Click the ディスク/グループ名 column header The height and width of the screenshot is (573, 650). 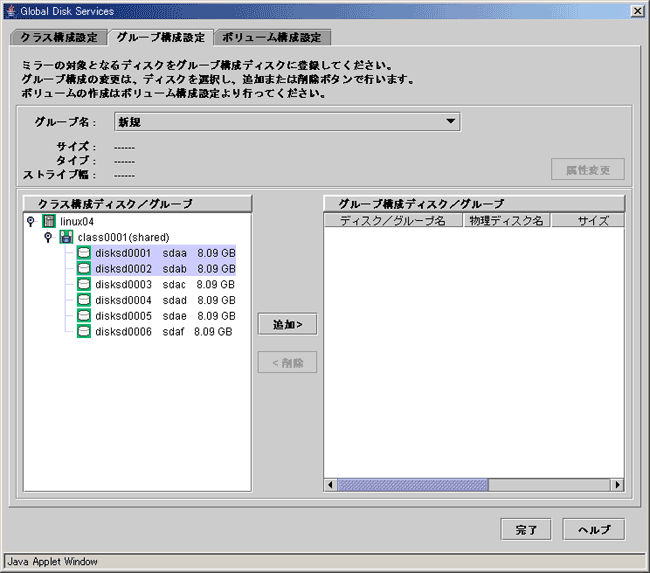point(393,221)
